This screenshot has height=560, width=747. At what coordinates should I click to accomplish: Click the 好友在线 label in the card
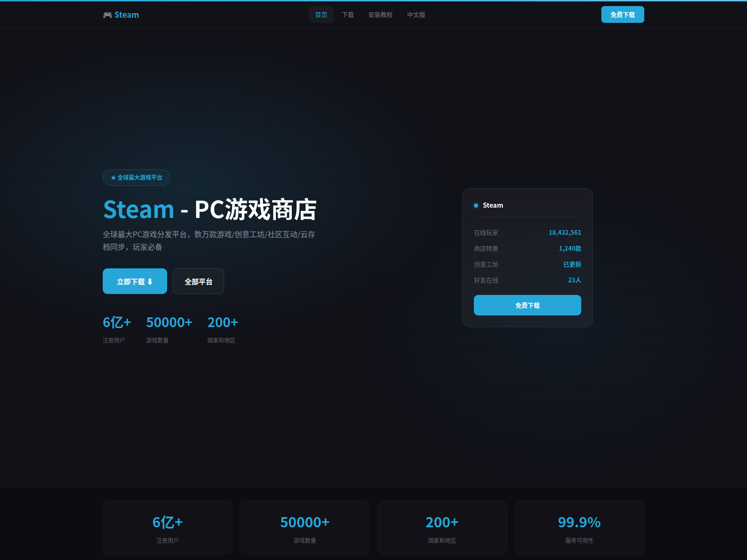pyautogui.click(x=486, y=280)
